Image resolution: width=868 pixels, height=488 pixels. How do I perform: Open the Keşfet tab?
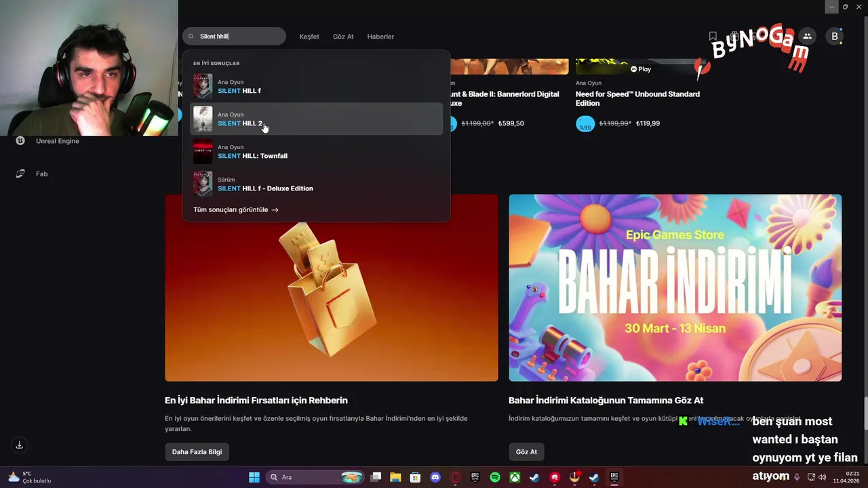[309, 37]
